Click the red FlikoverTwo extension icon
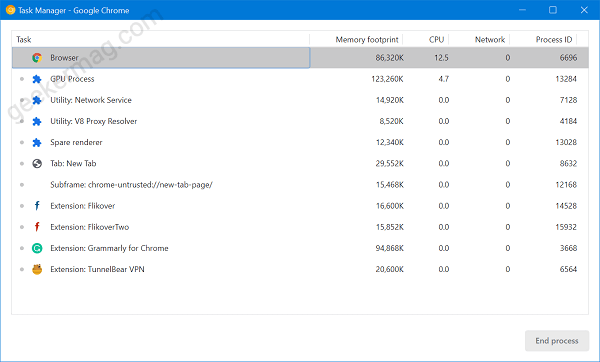 click(37, 227)
